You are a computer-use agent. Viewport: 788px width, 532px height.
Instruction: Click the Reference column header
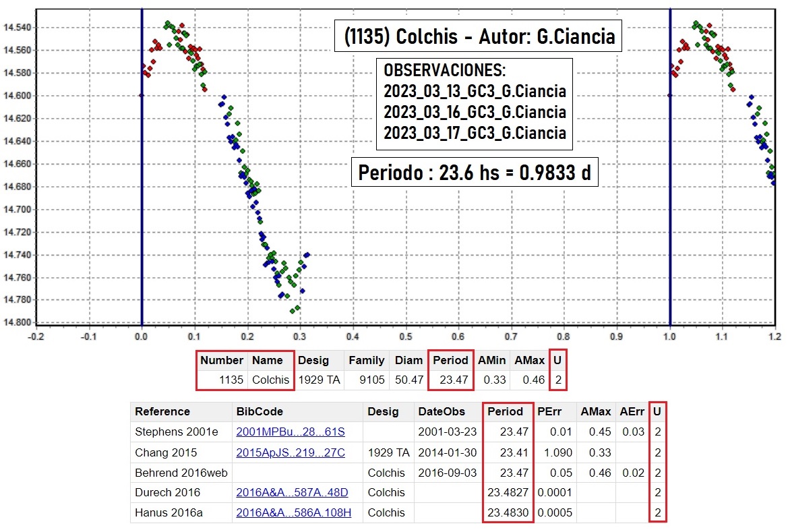(x=181, y=411)
